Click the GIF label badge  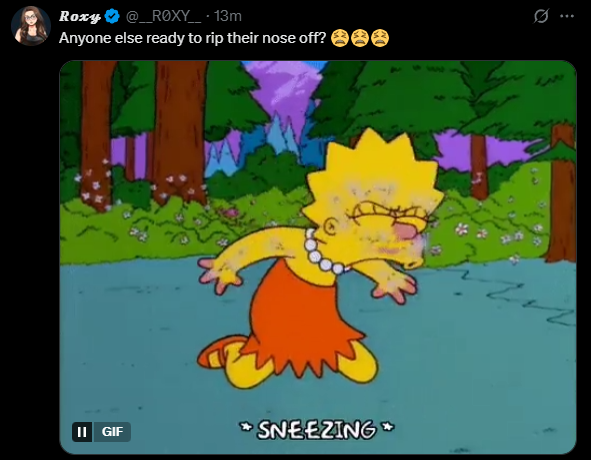click(x=112, y=432)
